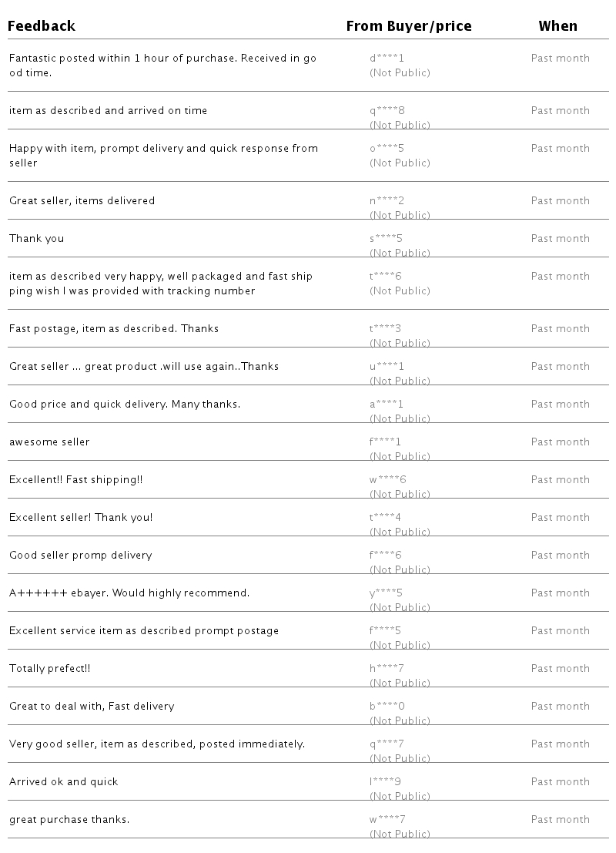
Task: Click the From Buyer/price column header
Action: click(x=409, y=26)
